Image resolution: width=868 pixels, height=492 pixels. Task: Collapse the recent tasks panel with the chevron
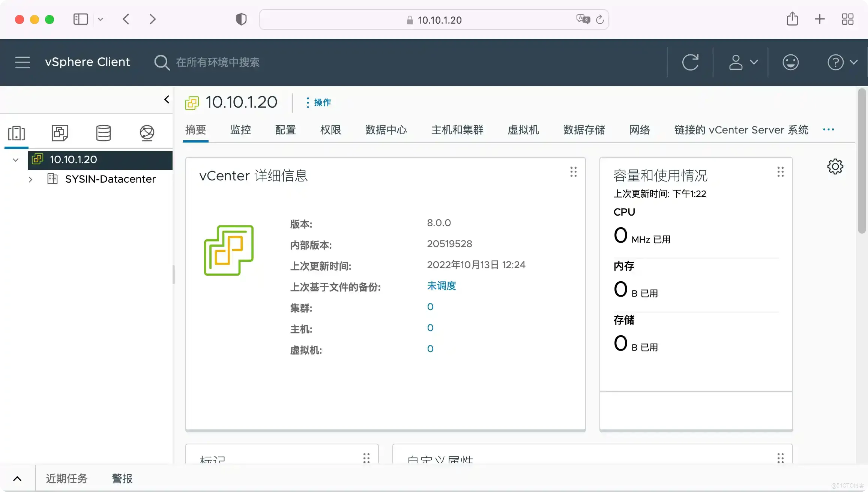[x=17, y=478]
